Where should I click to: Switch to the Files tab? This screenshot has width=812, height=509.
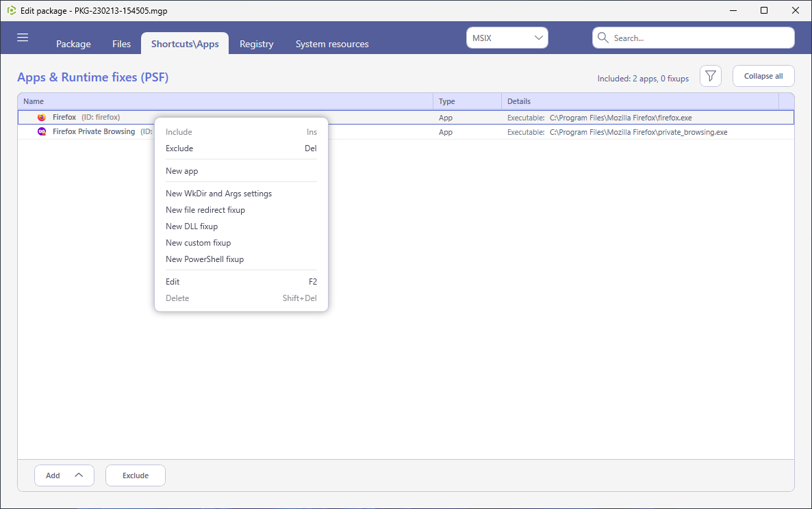coord(122,44)
